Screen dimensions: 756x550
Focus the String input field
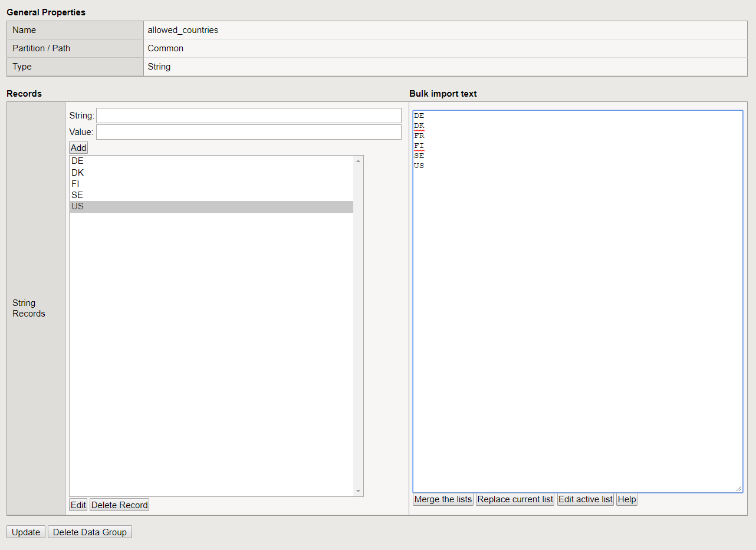pos(249,116)
